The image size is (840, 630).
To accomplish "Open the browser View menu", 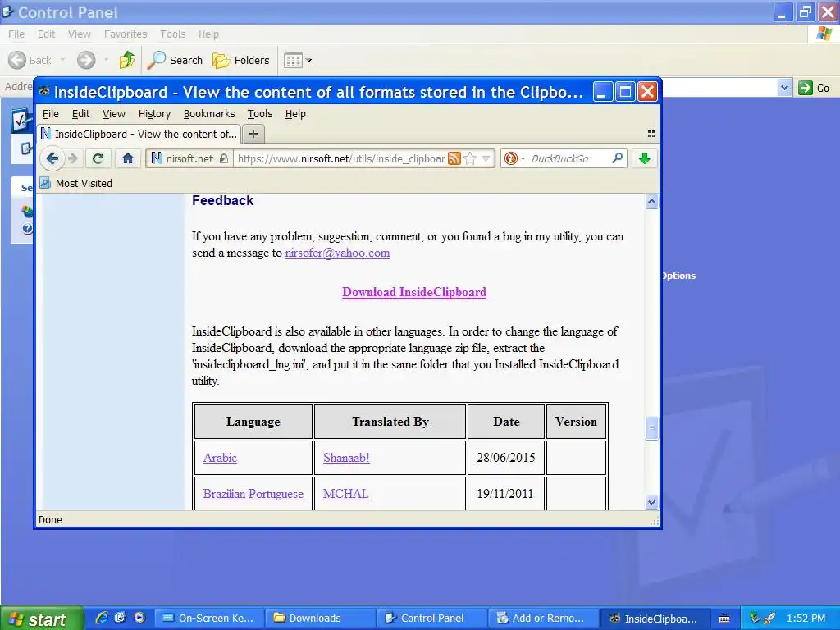I will [113, 113].
